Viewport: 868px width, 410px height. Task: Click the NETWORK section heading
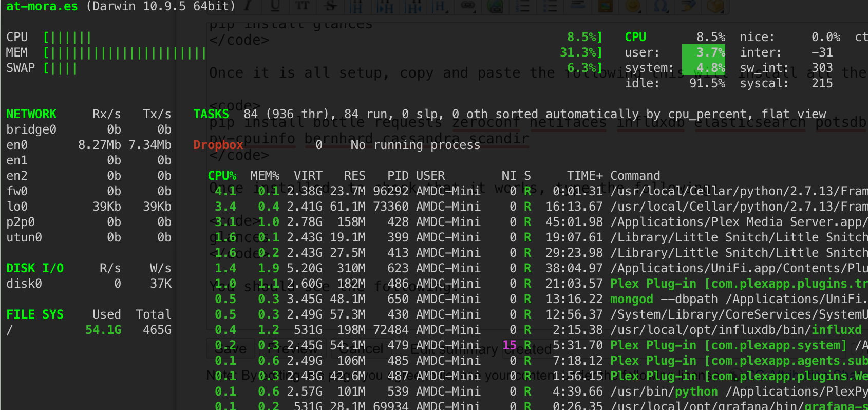click(31, 114)
